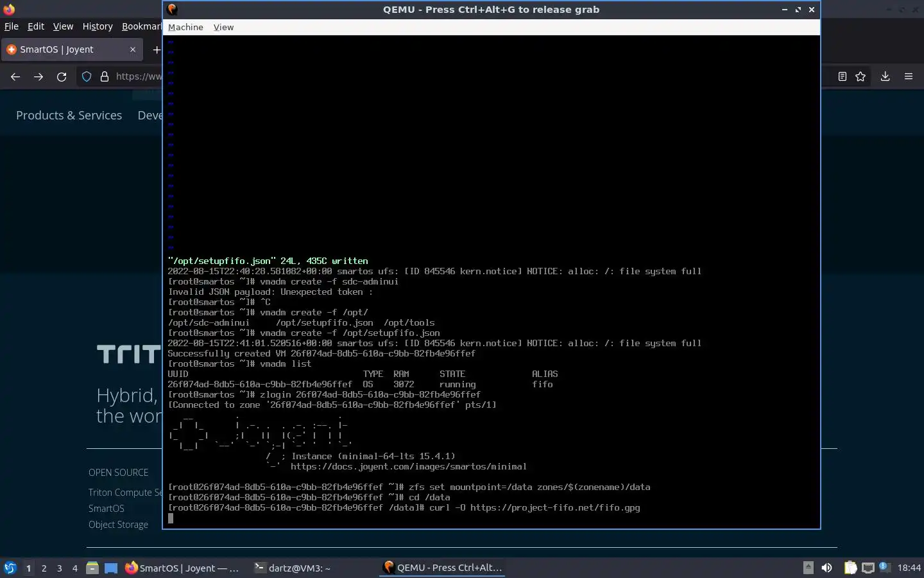Viewport: 924px width, 578px height.
Task: Click the Firefox URL address field
Action: tap(139, 76)
